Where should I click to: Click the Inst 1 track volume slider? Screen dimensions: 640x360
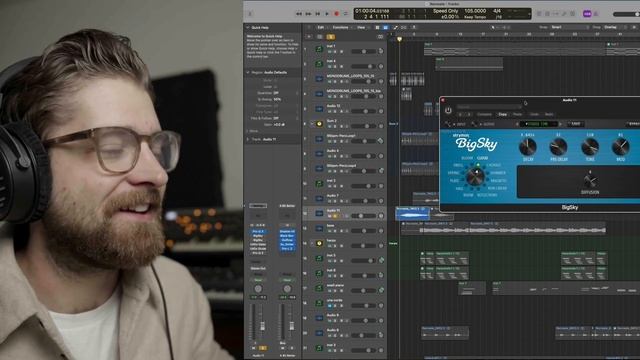[363, 51]
